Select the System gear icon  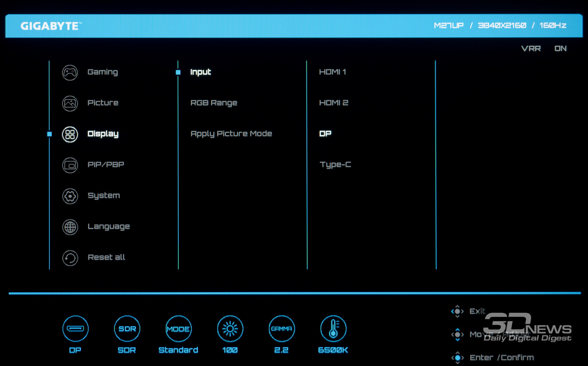[x=70, y=196]
